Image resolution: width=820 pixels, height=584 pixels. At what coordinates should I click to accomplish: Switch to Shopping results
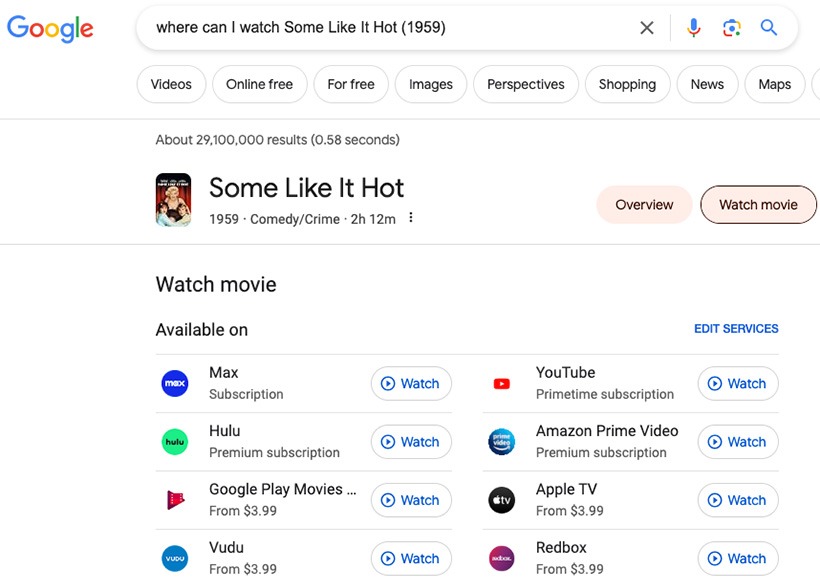coord(627,84)
